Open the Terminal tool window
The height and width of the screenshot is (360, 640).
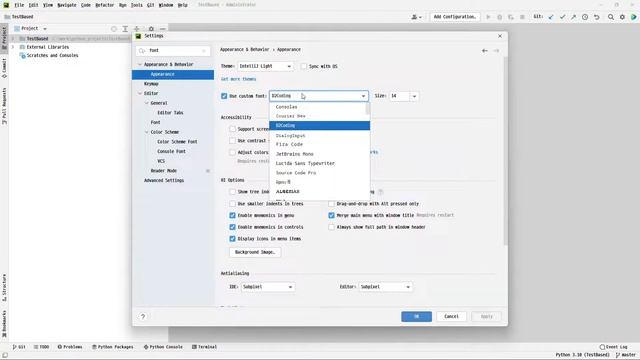pos(204,347)
